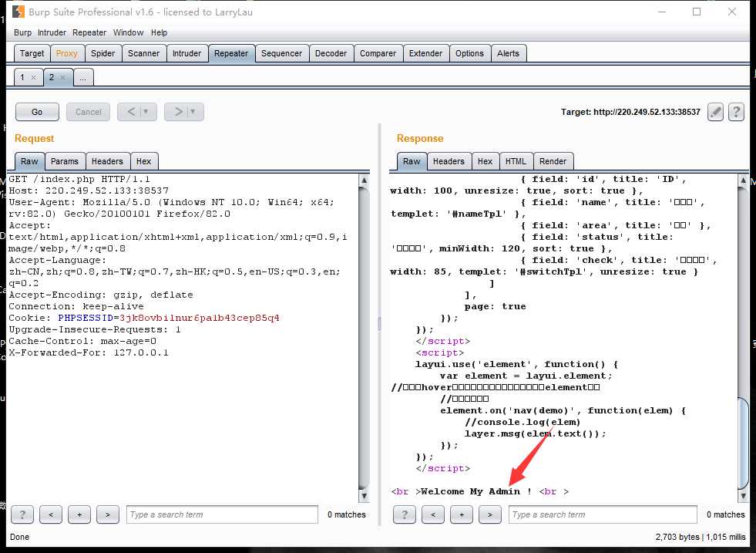
Task: Open Repeater help question mark icon beside the target
Action: [x=736, y=112]
